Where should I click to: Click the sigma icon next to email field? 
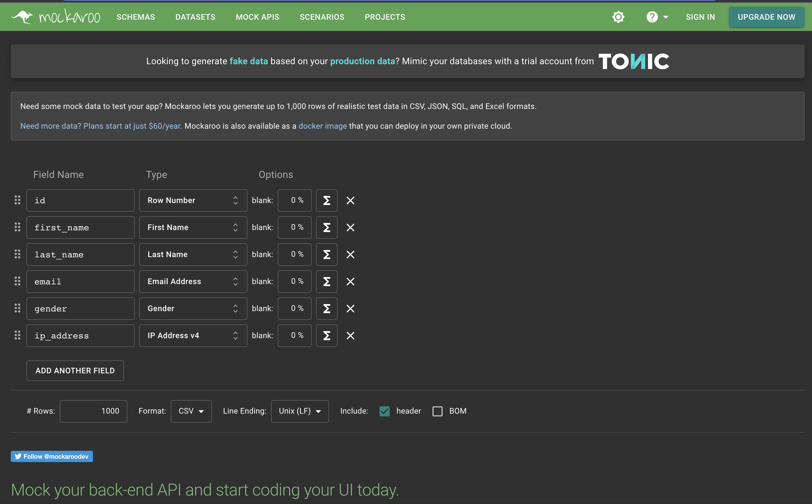tap(327, 281)
